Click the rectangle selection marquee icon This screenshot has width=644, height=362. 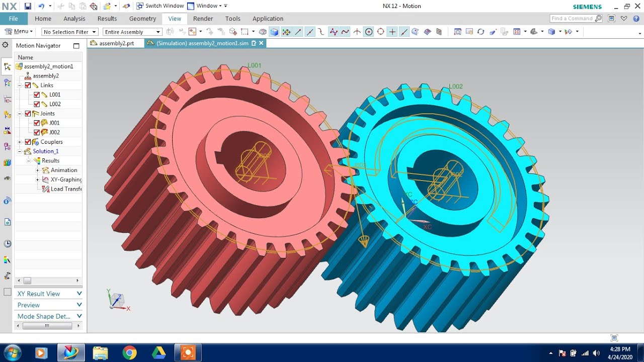[x=245, y=32]
